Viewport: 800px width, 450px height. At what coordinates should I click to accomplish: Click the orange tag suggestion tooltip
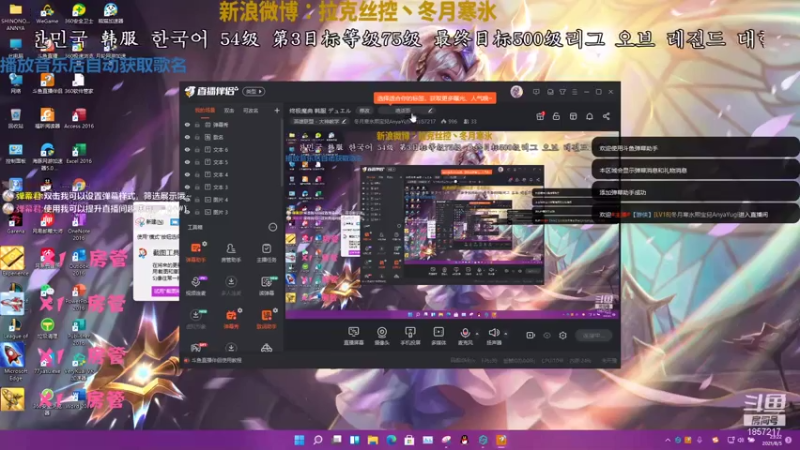pos(435,98)
